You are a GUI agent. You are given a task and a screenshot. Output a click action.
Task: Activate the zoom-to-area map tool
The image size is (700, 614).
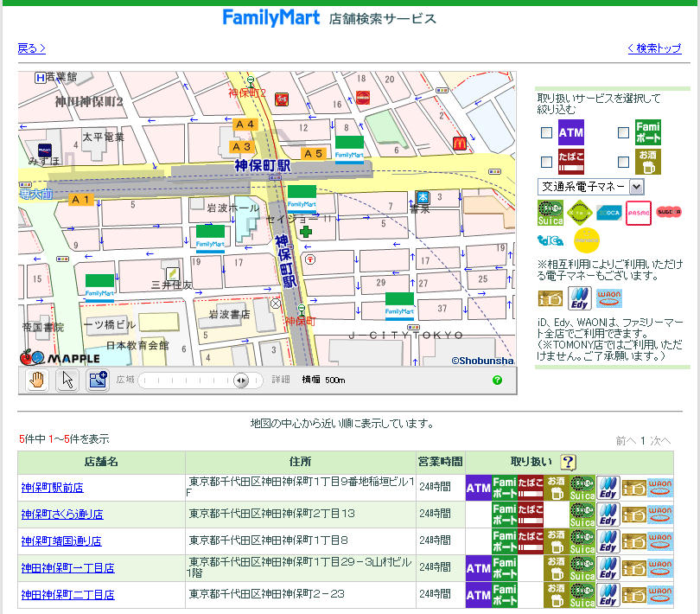pos(98,381)
